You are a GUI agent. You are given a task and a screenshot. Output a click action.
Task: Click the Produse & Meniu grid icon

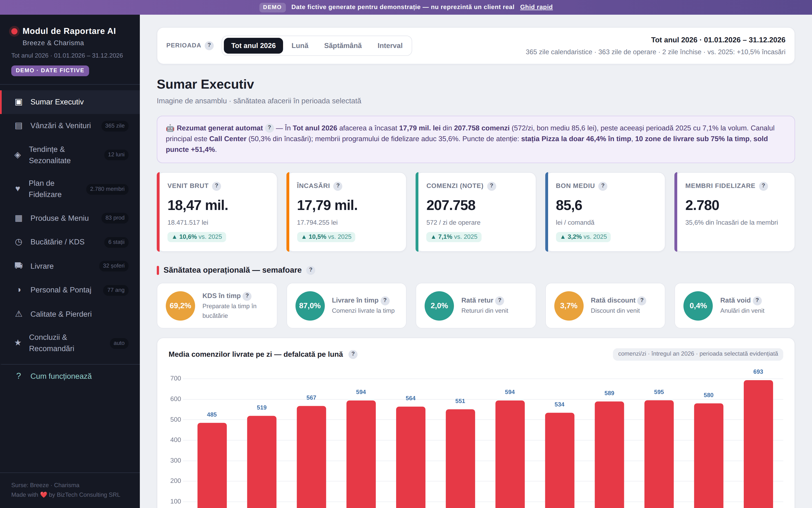(18, 218)
